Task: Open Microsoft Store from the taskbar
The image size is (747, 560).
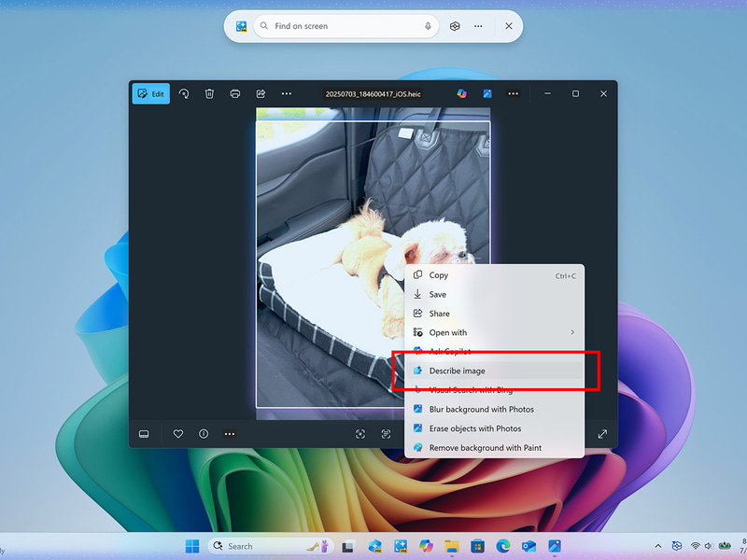Action: pos(477,546)
